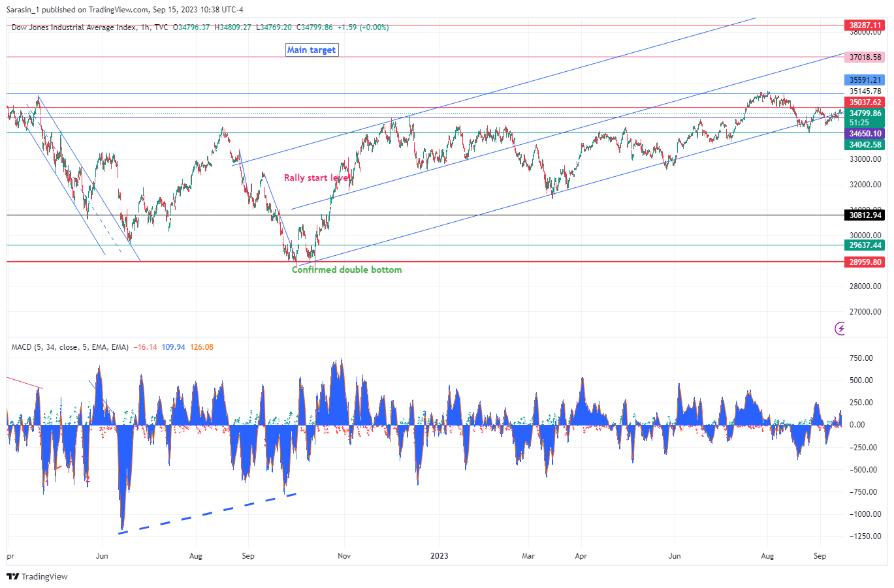Screen dimensions: 894x588
Task: Click the low value L34769.20 in legend
Action: click(274, 27)
